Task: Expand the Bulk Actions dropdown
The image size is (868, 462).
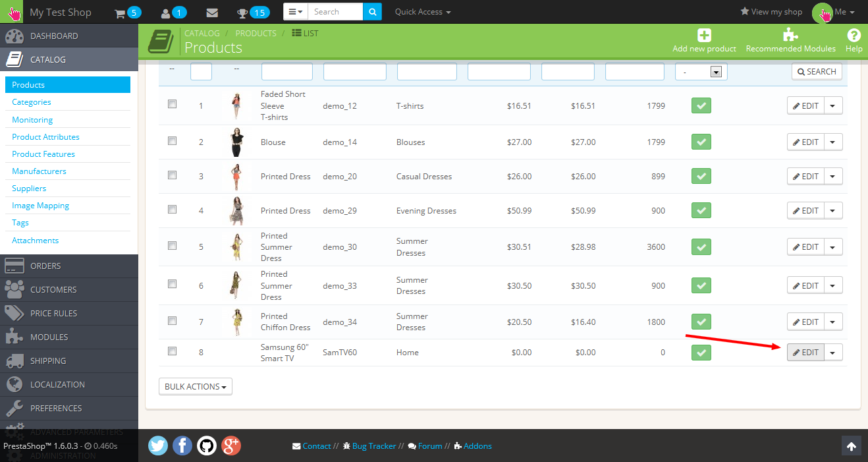Action: point(195,386)
